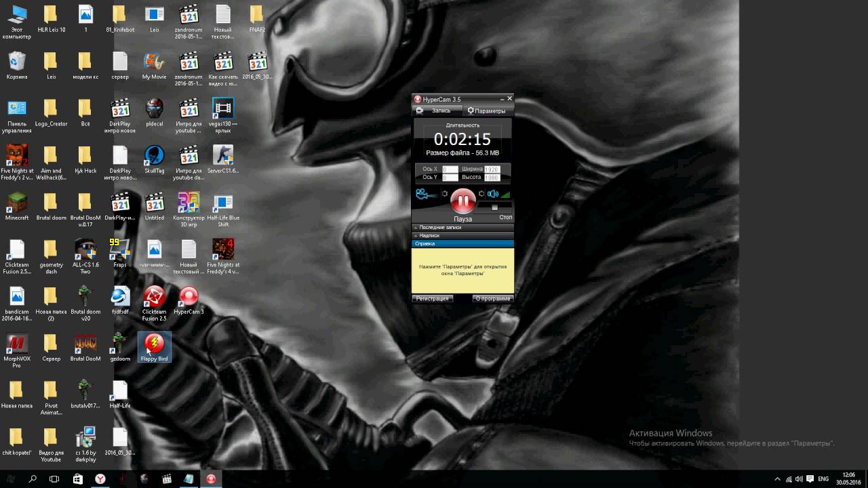This screenshot has height=488, width=868.
Task: Select the cs 1.6 by darkplay icon
Action: (85, 445)
